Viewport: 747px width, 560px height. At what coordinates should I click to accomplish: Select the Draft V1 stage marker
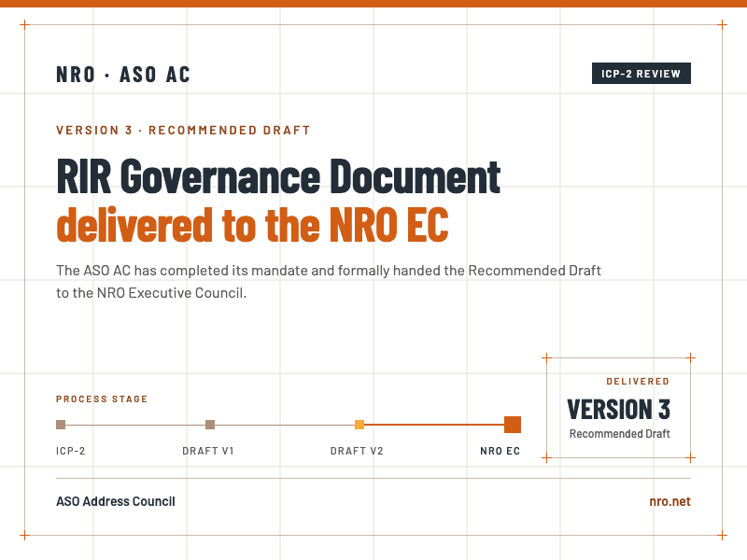210,425
